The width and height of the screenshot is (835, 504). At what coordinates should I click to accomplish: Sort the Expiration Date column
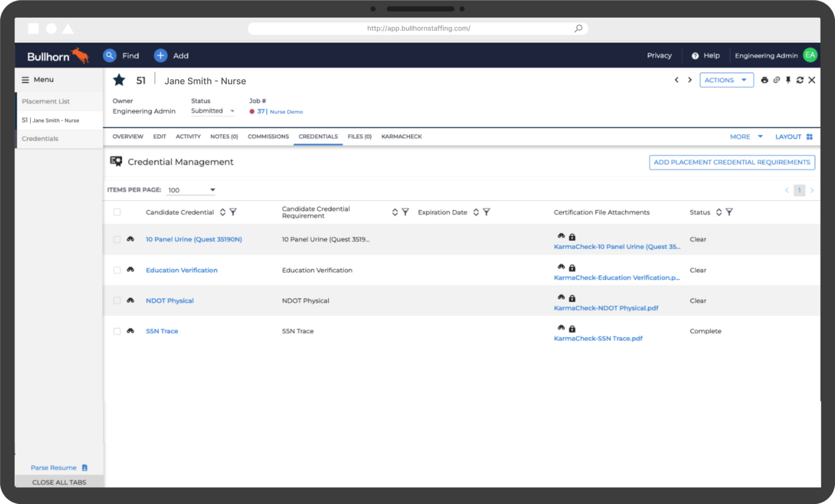click(476, 212)
